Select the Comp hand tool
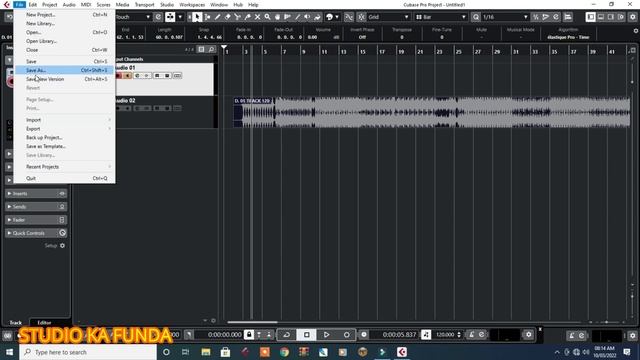640x360 pixels. (278, 17)
